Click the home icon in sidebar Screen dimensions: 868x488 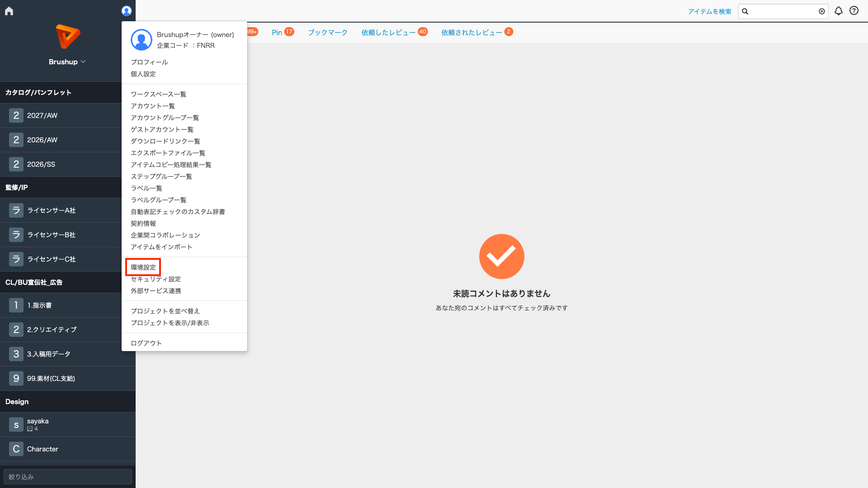(9, 11)
